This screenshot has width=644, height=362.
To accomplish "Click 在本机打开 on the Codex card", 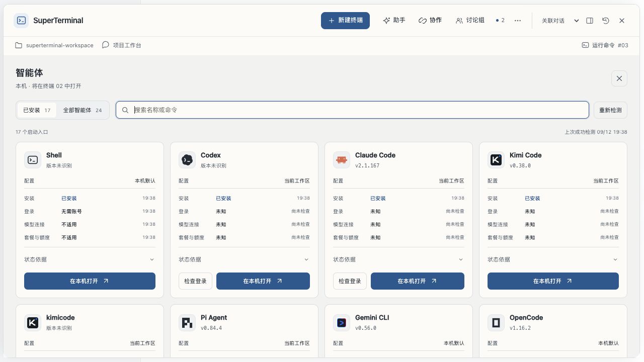I will (x=263, y=281).
